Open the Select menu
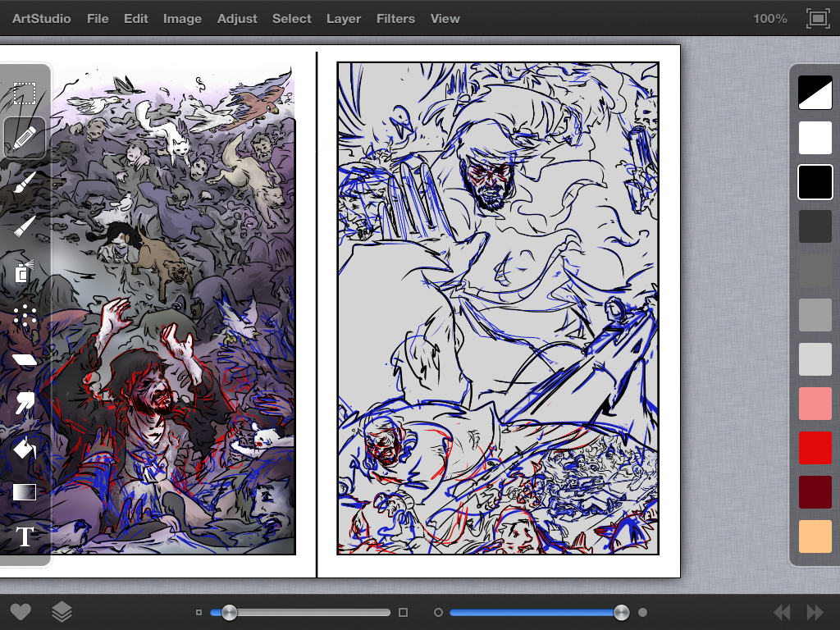The width and height of the screenshot is (840, 630). point(291,19)
